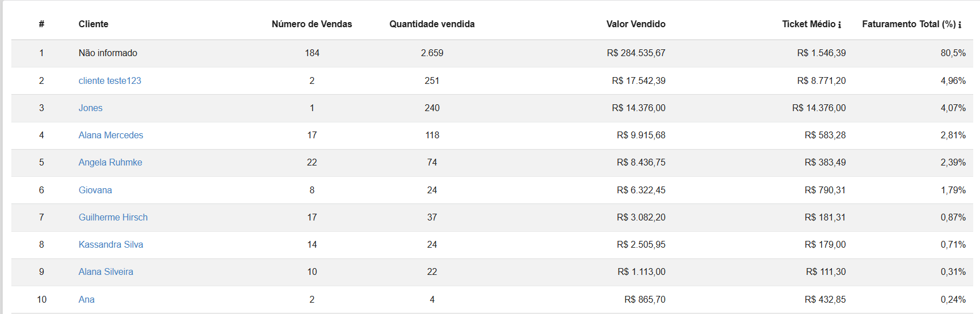Open Jones customer link

coord(90,108)
